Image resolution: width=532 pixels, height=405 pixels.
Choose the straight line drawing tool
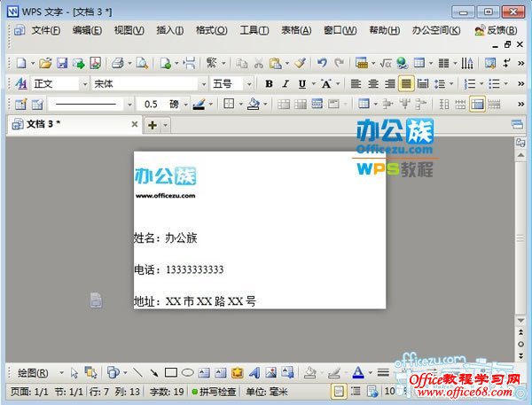137,373
